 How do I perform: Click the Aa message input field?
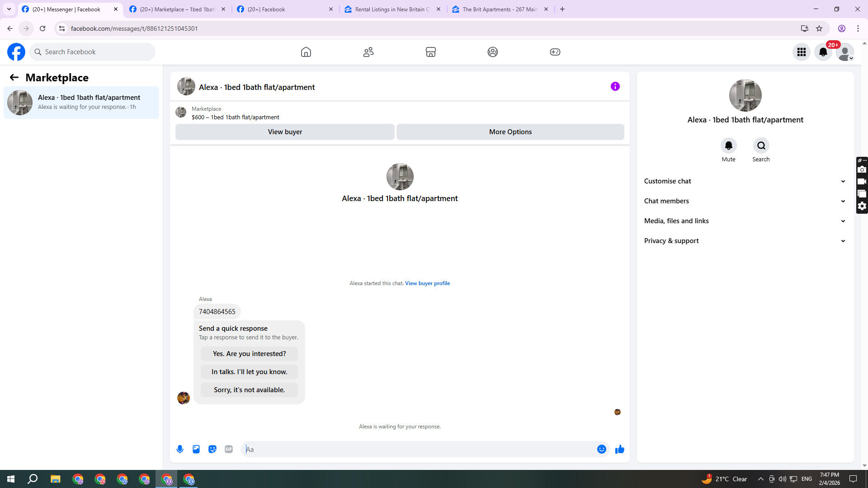[420, 449]
